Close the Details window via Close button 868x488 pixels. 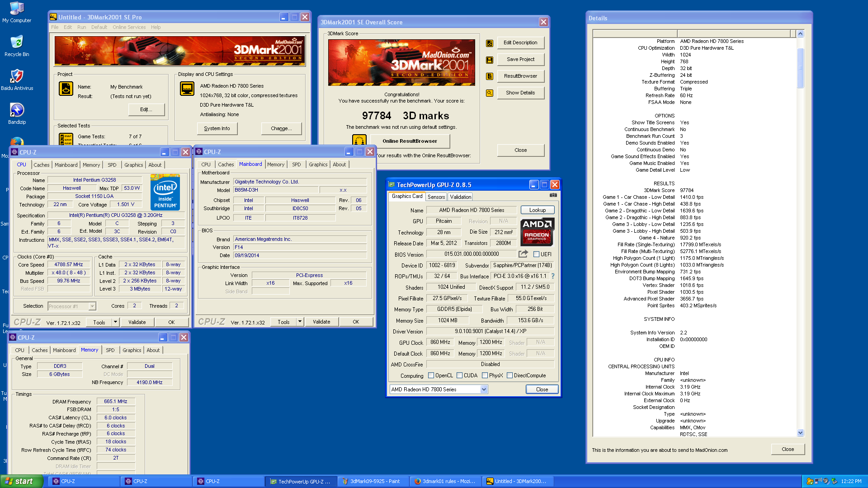[x=788, y=450]
